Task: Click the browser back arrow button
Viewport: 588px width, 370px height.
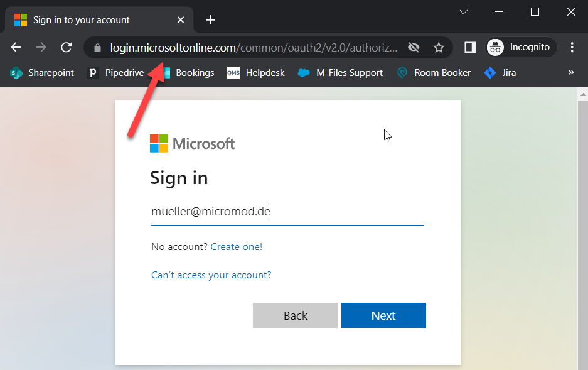Action: click(16, 47)
